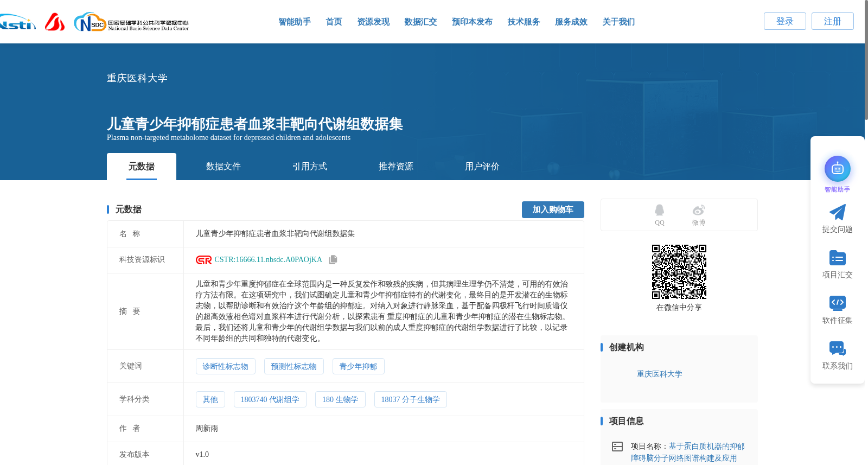This screenshot has height=465, width=868.
Task: Click the 诊断性标志物 keyword tag
Action: coord(226,366)
